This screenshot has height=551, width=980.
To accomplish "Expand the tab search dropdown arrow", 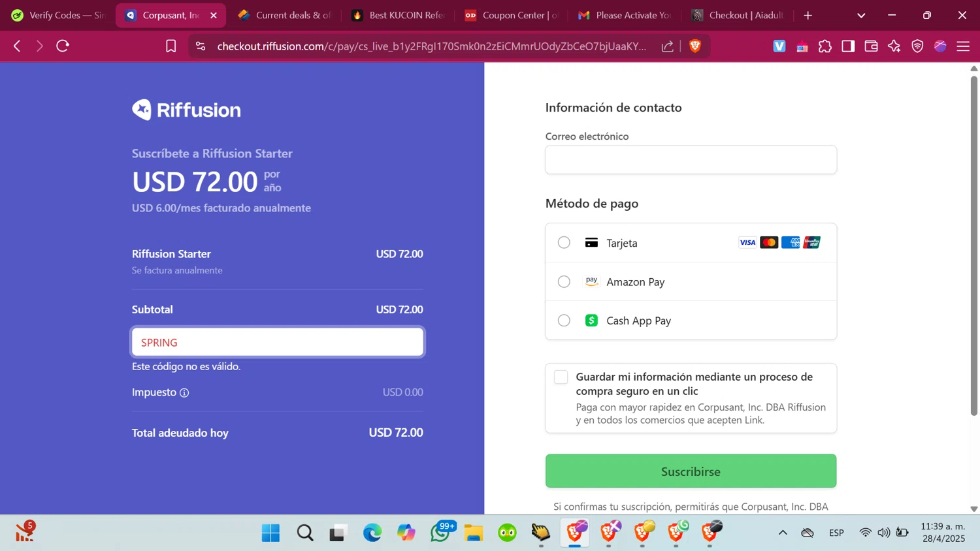I will pyautogui.click(x=861, y=15).
